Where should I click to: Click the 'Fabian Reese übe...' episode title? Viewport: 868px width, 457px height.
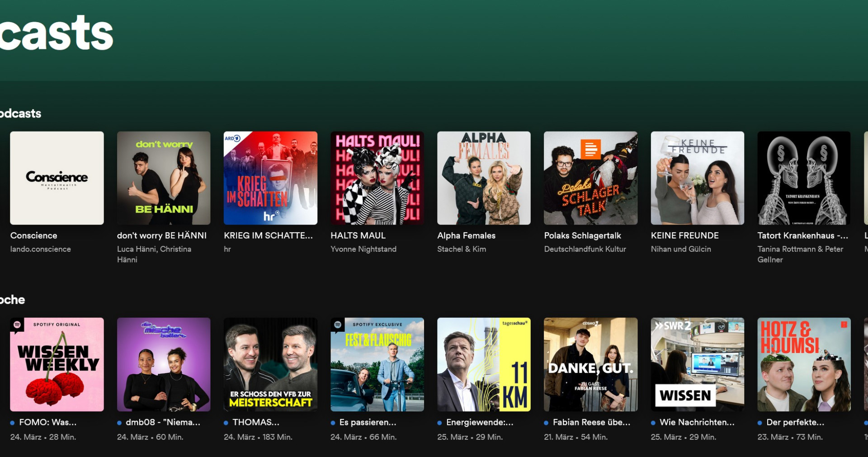pyautogui.click(x=591, y=422)
